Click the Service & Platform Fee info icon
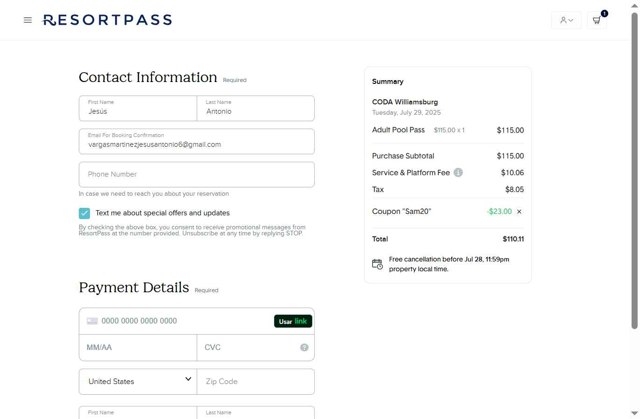Viewport: 640px width, 419px height. [x=458, y=173]
